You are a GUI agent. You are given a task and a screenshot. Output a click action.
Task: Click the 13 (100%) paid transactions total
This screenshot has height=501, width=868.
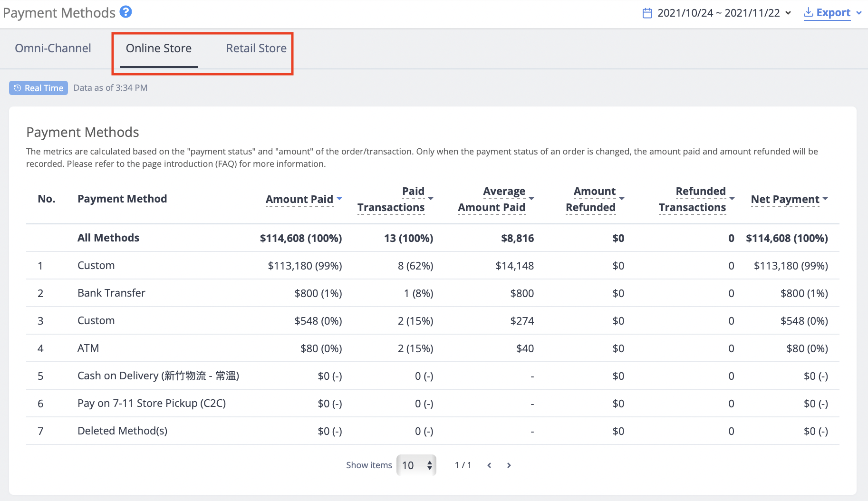point(409,238)
